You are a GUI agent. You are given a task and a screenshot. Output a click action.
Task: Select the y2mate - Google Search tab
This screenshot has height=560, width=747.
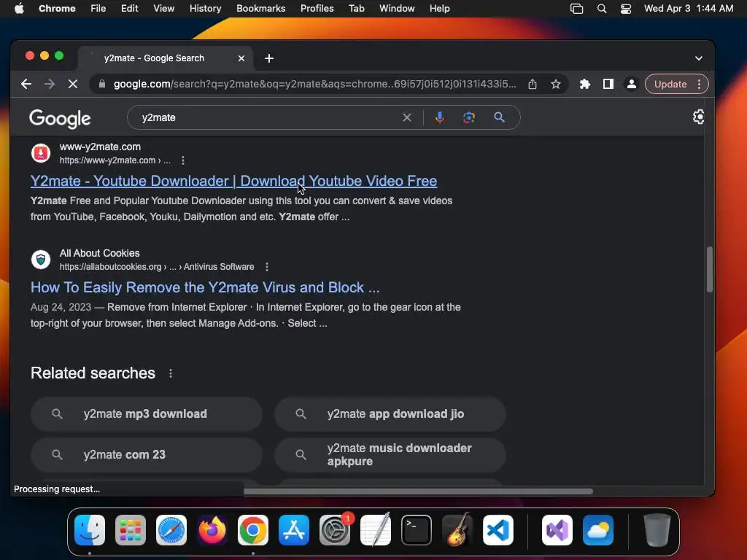pyautogui.click(x=165, y=58)
